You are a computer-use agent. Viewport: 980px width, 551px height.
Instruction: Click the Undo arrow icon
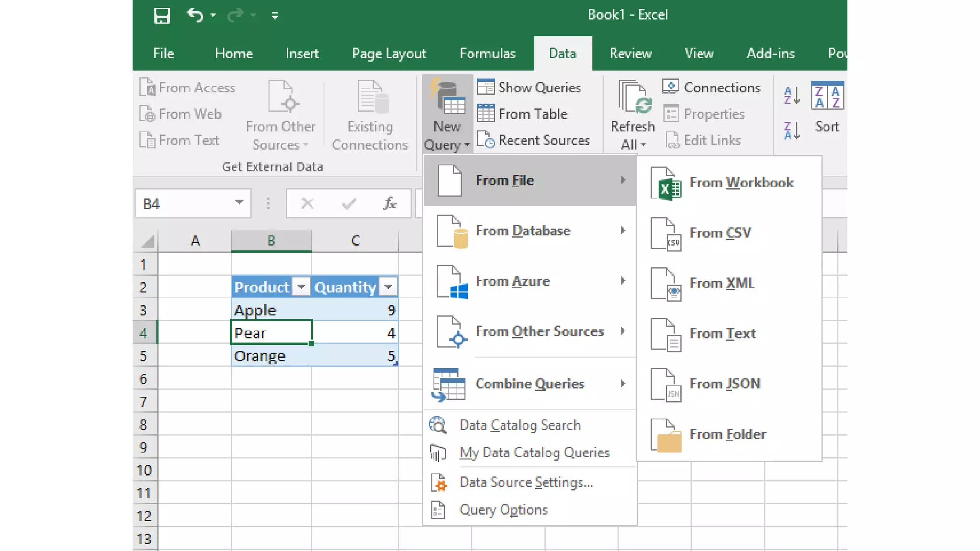pos(195,15)
